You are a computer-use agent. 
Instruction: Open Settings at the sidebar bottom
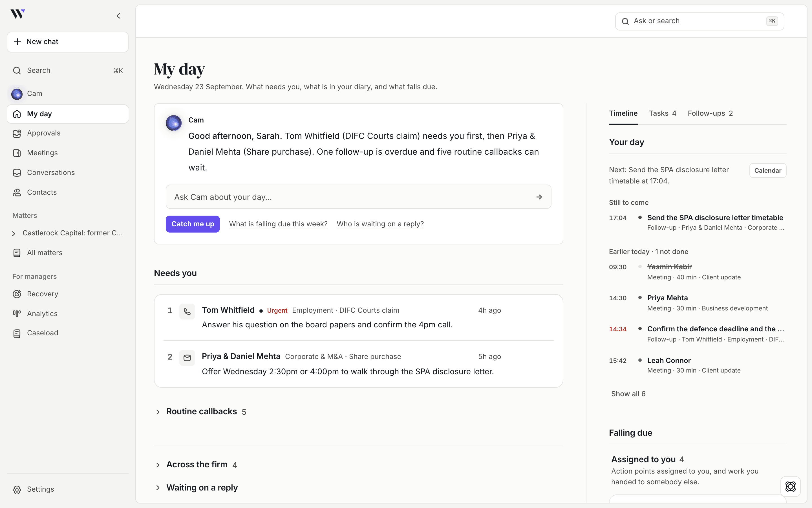(67, 489)
